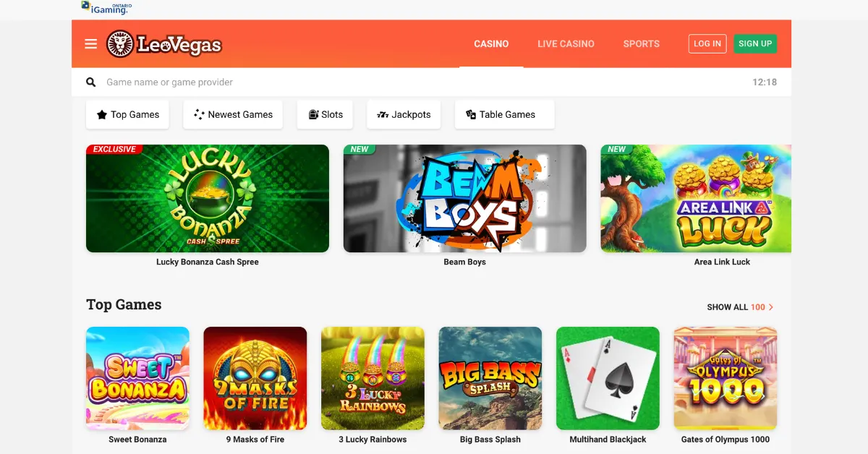
Task: Click the Log In button
Action: (x=707, y=43)
